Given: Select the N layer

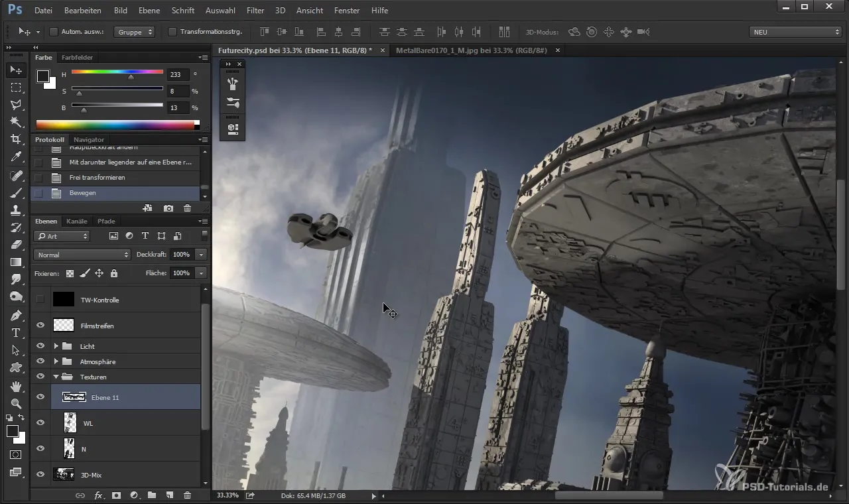Looking at the screenshot, I should click(116, 449).
